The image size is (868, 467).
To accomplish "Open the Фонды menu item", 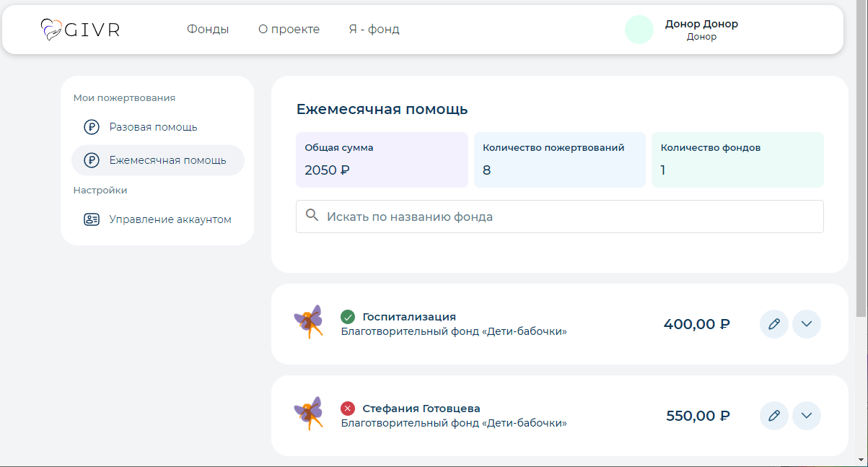I will point(208,29).
